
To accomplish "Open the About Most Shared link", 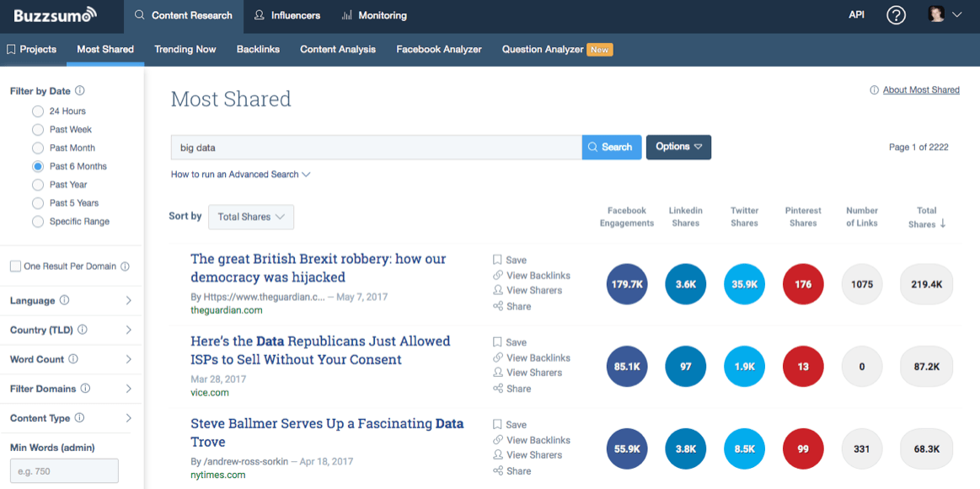I will [921, 90].
